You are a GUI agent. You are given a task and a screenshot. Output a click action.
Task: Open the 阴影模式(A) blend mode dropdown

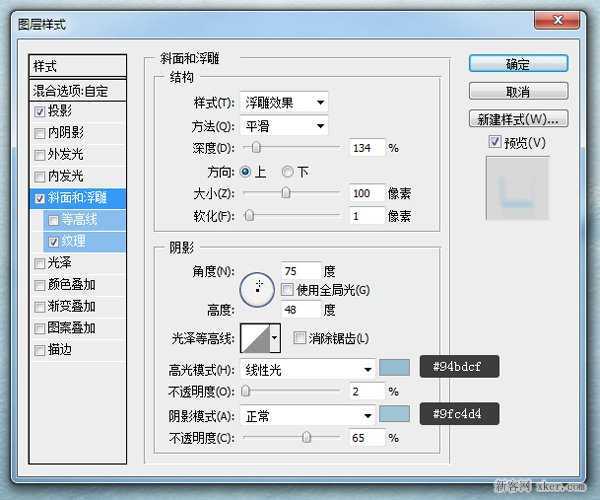click(x=307, y=415)
